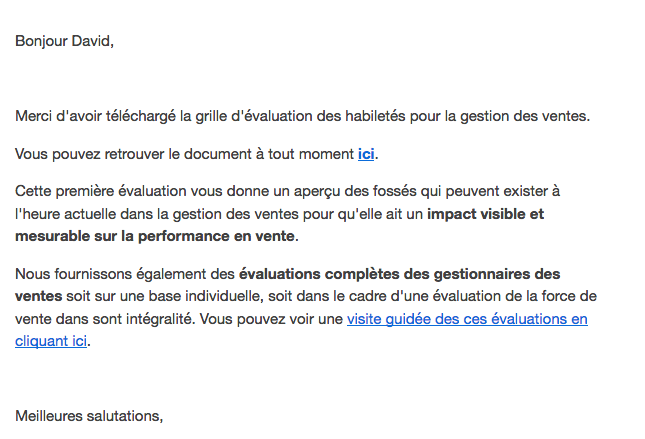
Task: Click bold text 'mesurable sur la performance en vente'
Action: click(x=155, y=236)
